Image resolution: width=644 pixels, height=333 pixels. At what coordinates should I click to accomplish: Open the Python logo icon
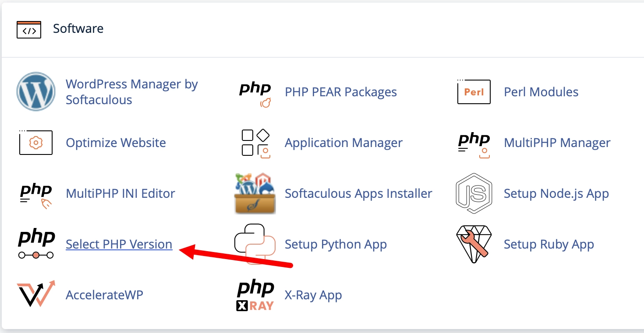click(x=255, y=244)
